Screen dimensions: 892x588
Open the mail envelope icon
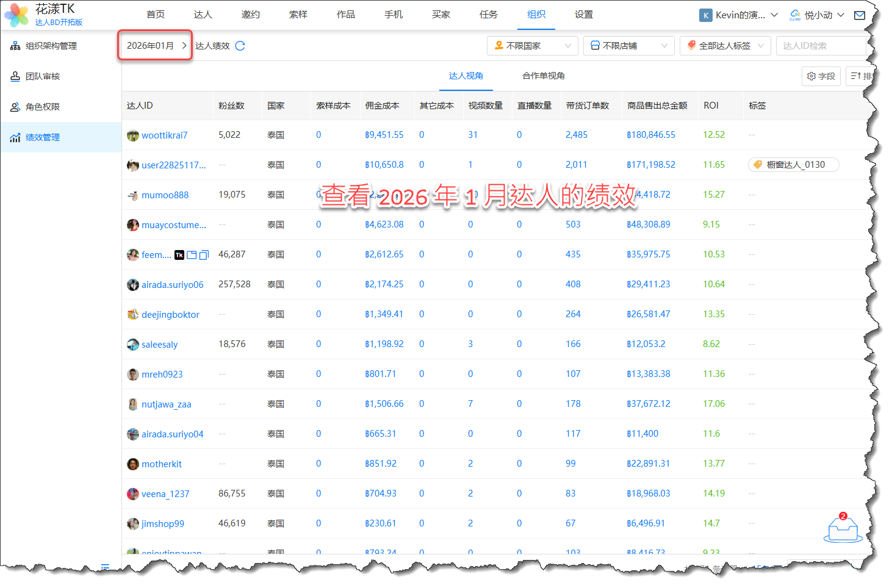coord(859,15)
